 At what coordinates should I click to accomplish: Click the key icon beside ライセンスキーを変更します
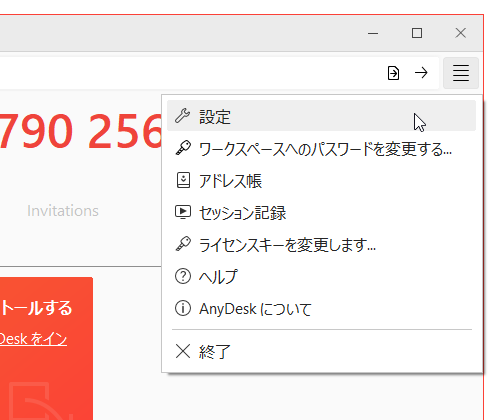point(183,244)
